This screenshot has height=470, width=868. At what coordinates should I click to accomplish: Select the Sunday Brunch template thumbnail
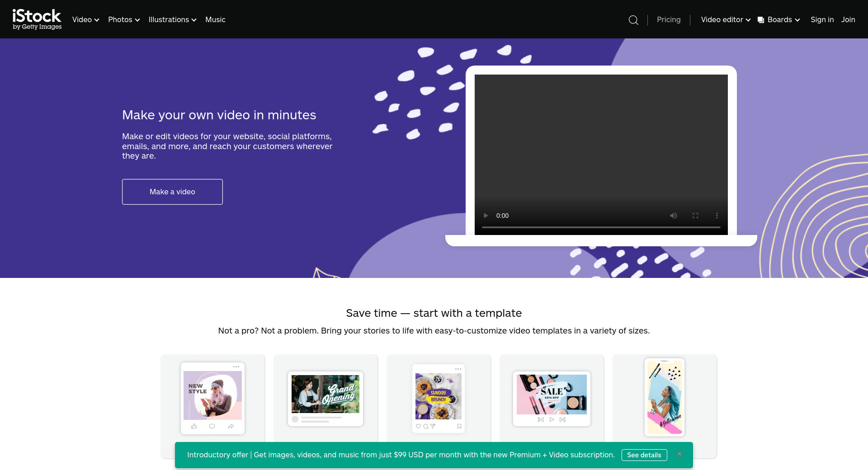point(439,398)
